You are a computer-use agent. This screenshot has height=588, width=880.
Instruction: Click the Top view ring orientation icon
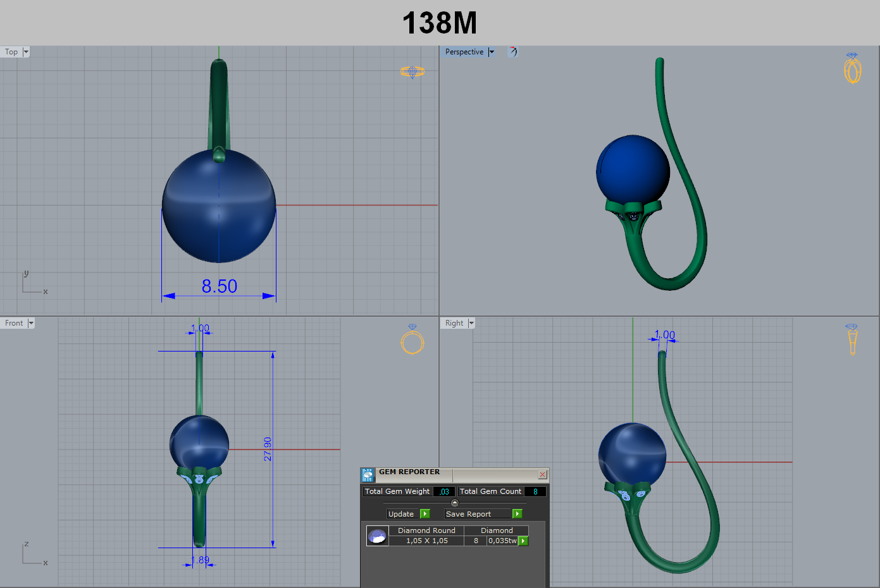412,72
